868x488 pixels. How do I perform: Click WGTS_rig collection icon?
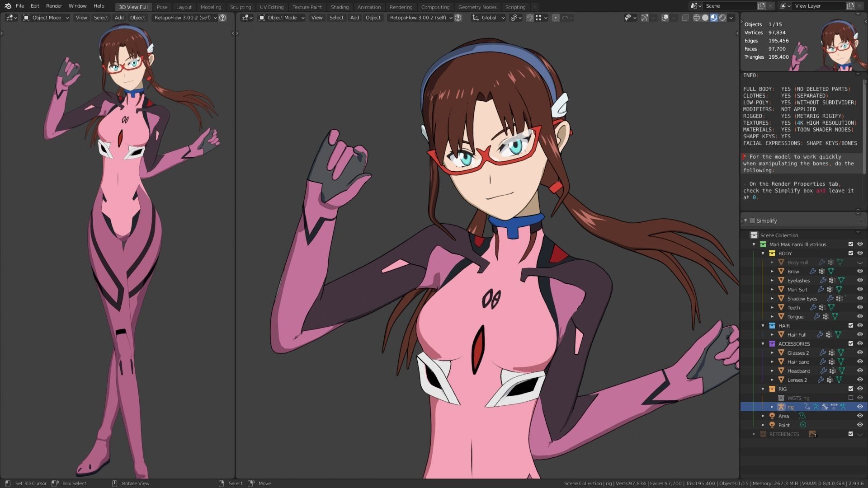click(x=781, y=398)
